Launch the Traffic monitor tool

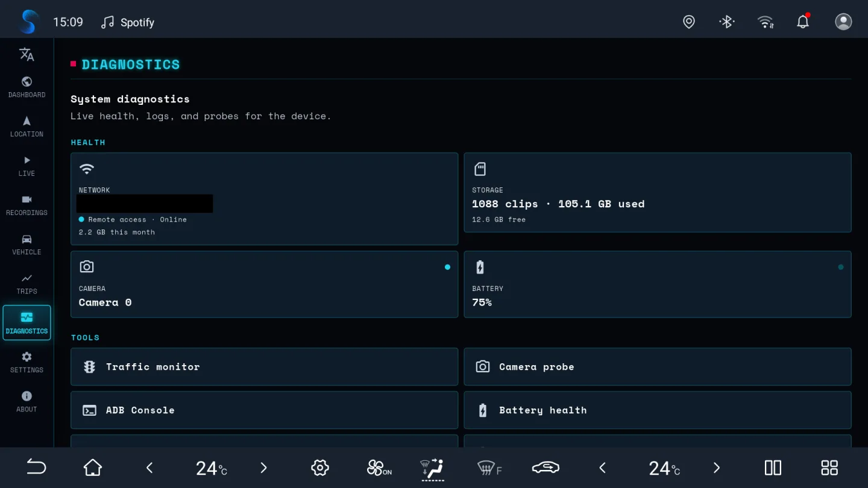point(264,366)
